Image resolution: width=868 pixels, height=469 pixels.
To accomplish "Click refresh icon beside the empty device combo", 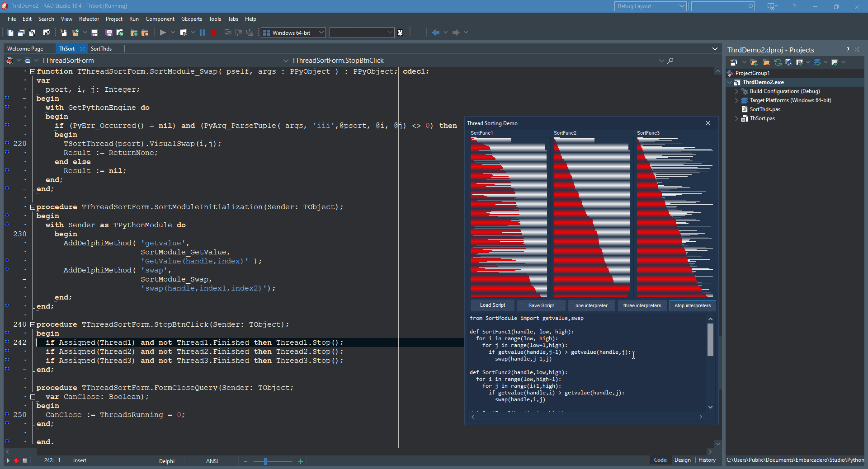I will [400, 33].
